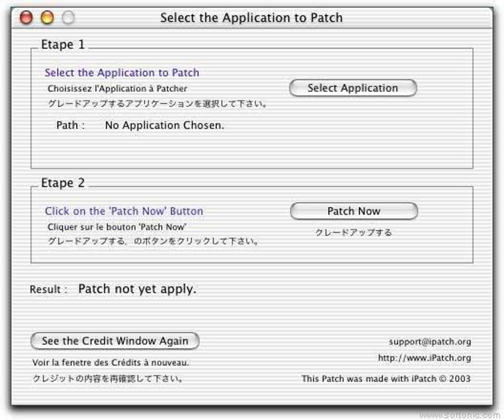This screenshot has height=420, width=504.
Task: Click the blue 'Select the Application to Patch' heading
Action: pos(122,73)
